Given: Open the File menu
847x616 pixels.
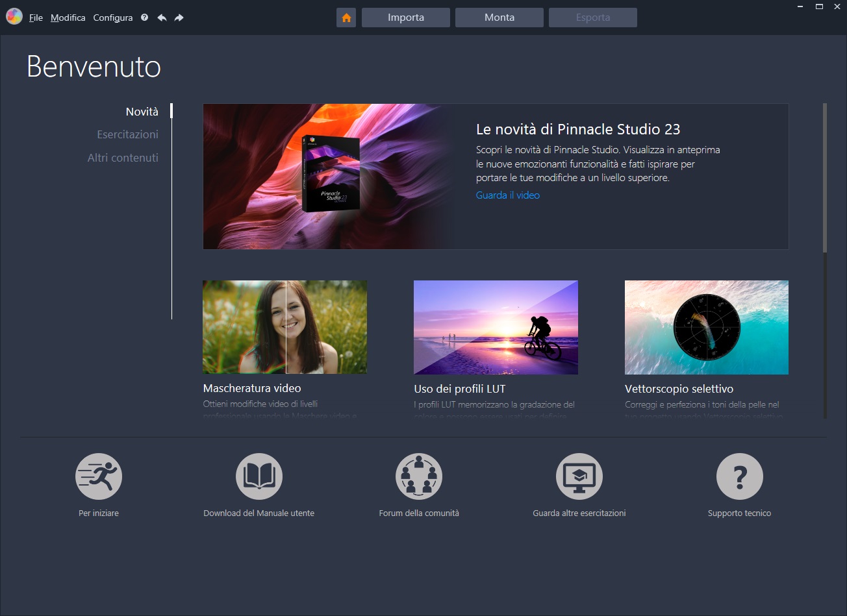Looking at the screenshot, I should tap(36, 18).
